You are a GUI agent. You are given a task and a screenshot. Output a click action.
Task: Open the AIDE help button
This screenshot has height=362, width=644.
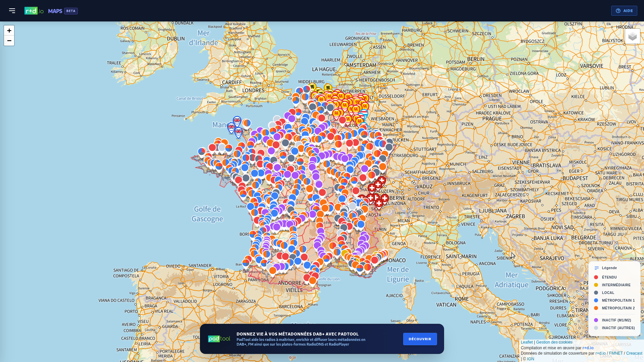tap(624, 11)
